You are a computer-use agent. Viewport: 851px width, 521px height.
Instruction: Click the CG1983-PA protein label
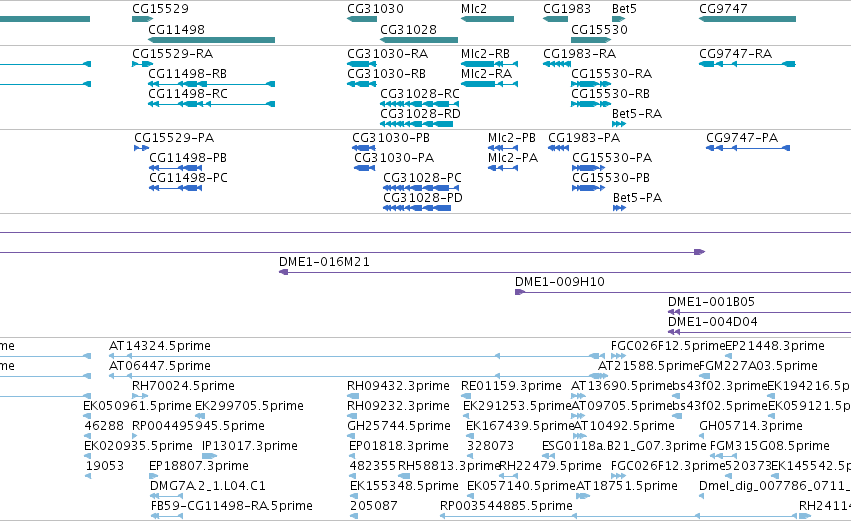point(584,138)
